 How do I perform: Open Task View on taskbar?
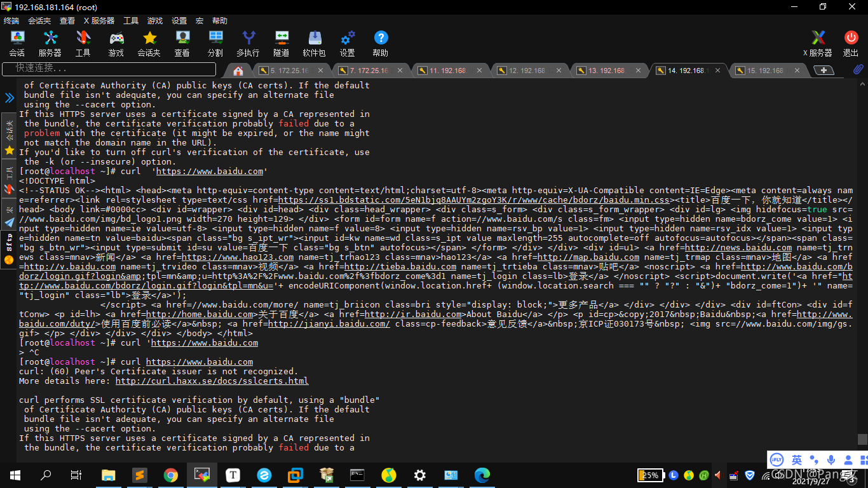(76, 475)
